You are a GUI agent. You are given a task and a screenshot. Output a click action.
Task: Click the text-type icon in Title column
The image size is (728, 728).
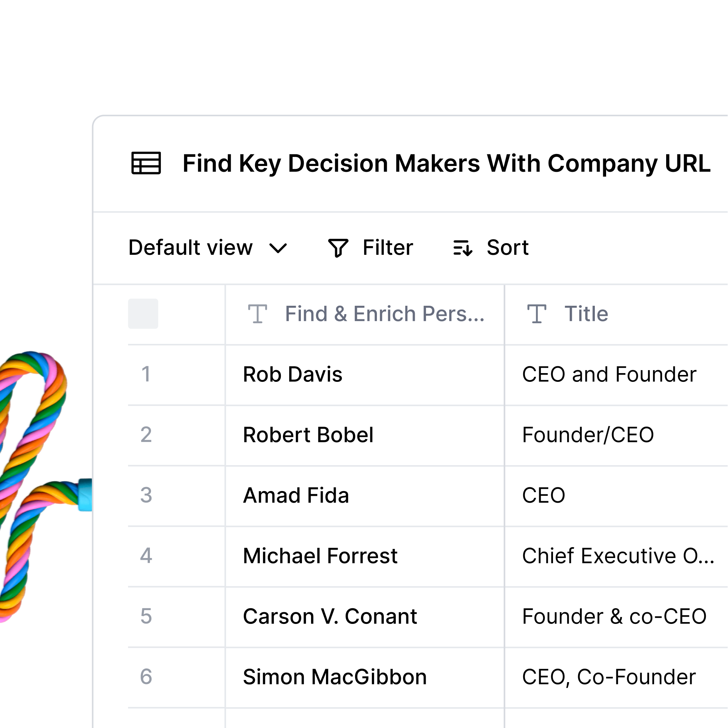coord(537,314)
